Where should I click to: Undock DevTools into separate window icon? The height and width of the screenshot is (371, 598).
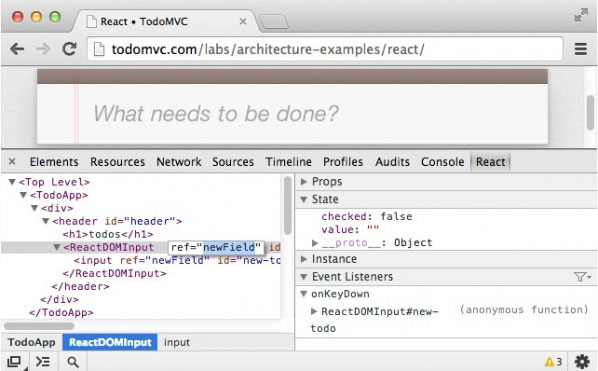coord(14,361)
